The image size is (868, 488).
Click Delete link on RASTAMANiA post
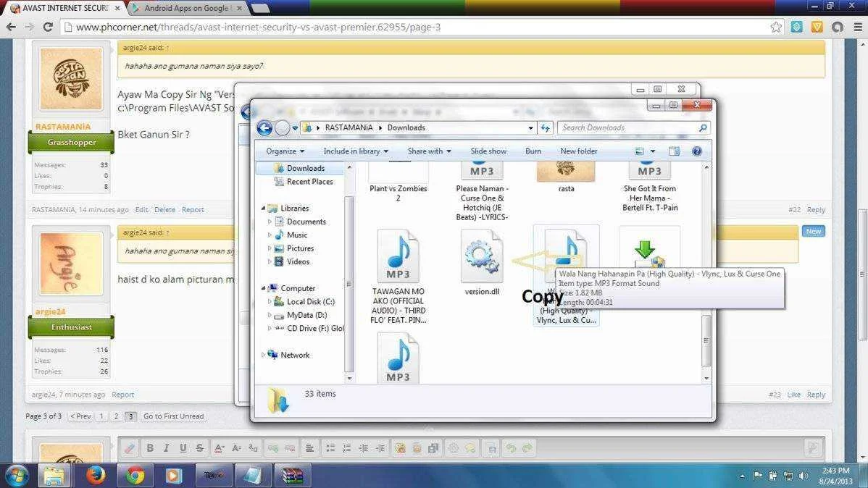pyautogui.click(x=164, y=210)
